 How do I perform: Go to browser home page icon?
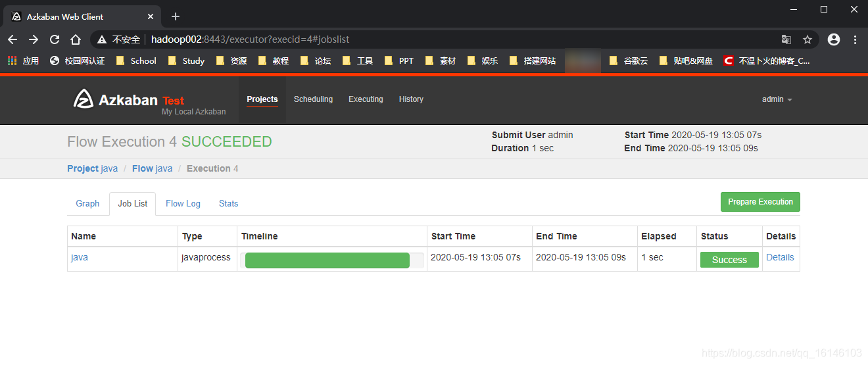pos(76,39)
